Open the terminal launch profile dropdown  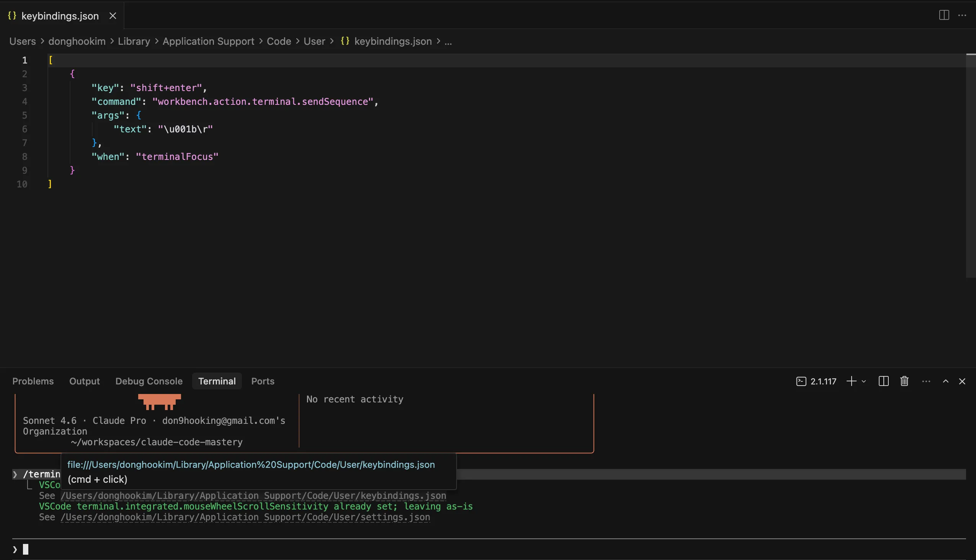pos(863,381)
